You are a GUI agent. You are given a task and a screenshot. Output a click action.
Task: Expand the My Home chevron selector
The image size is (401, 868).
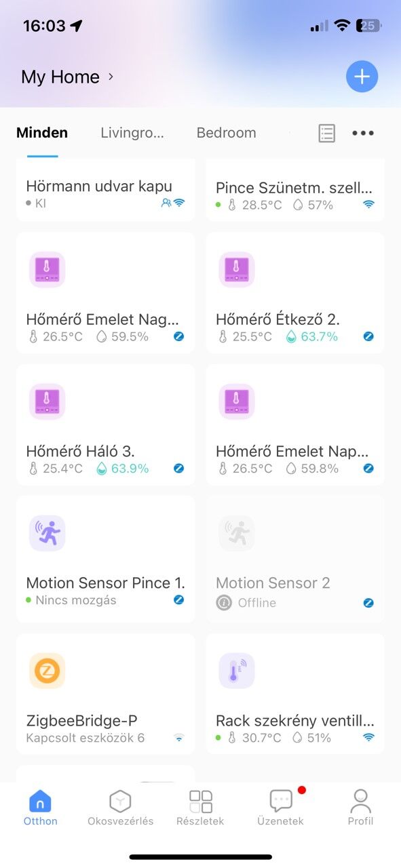pos(111,77)
